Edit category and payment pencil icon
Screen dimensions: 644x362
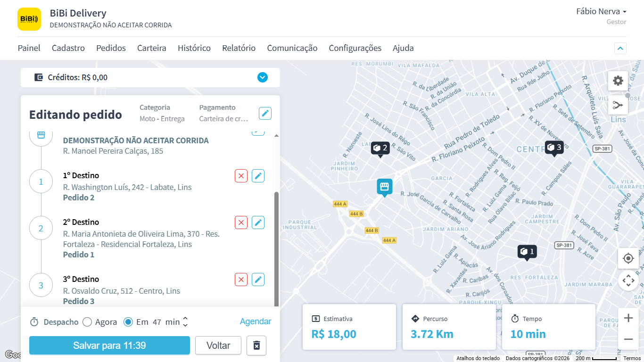265,113
